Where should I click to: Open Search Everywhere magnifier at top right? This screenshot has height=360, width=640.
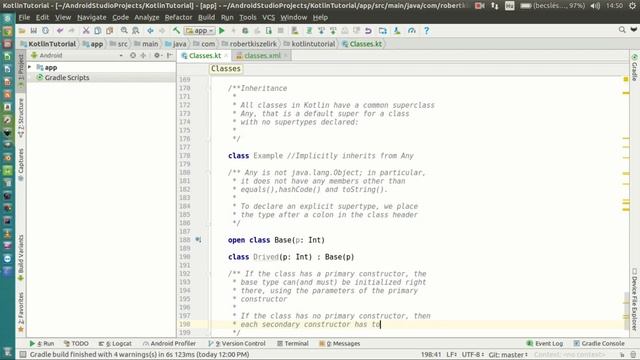(x=622, y=30)
